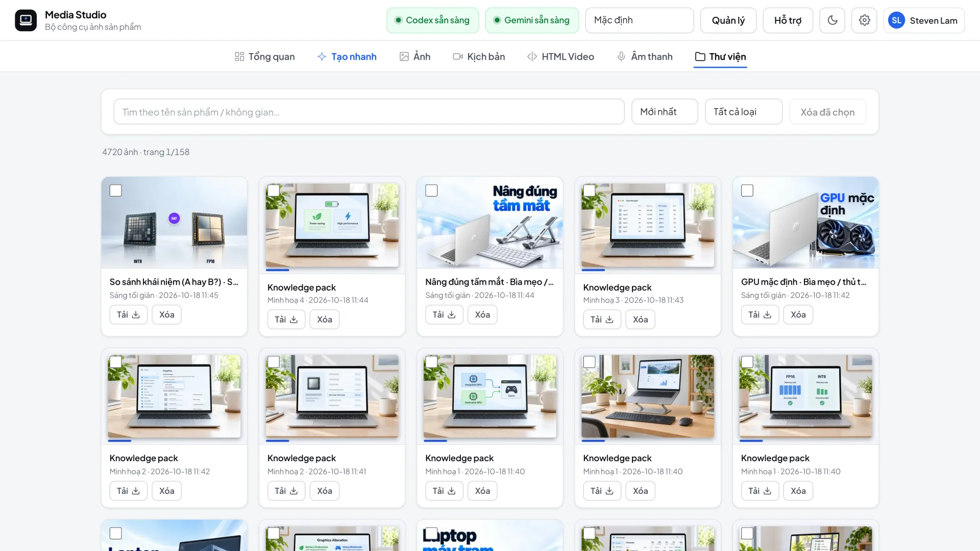
Task: Open the GPU mặc định thumbnail
Action: (x=805, y=223)
